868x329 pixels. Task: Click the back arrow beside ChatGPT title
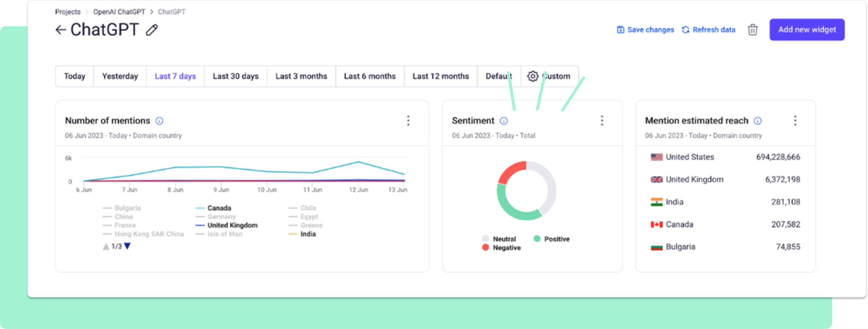(x=61, y=30)
